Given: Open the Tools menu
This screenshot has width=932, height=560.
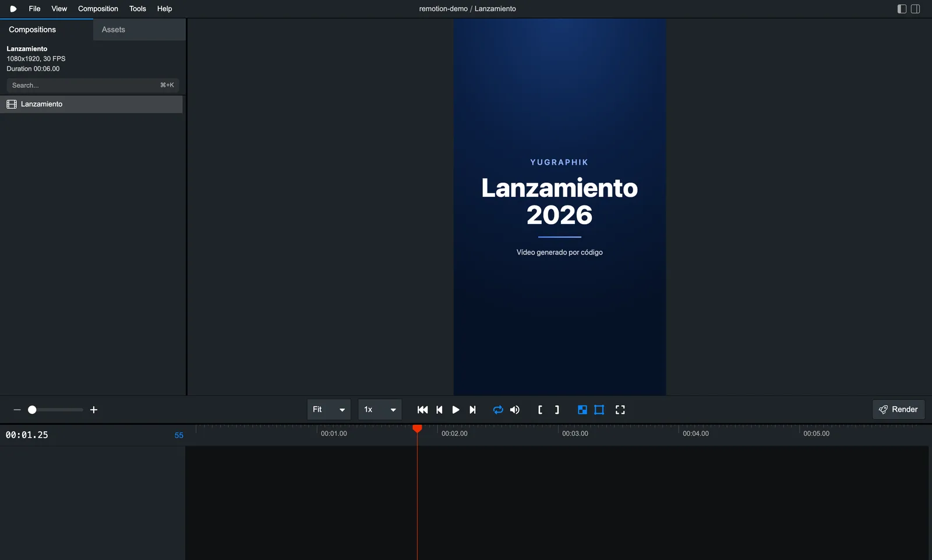Looking at the screenshot, I should 137,9.
